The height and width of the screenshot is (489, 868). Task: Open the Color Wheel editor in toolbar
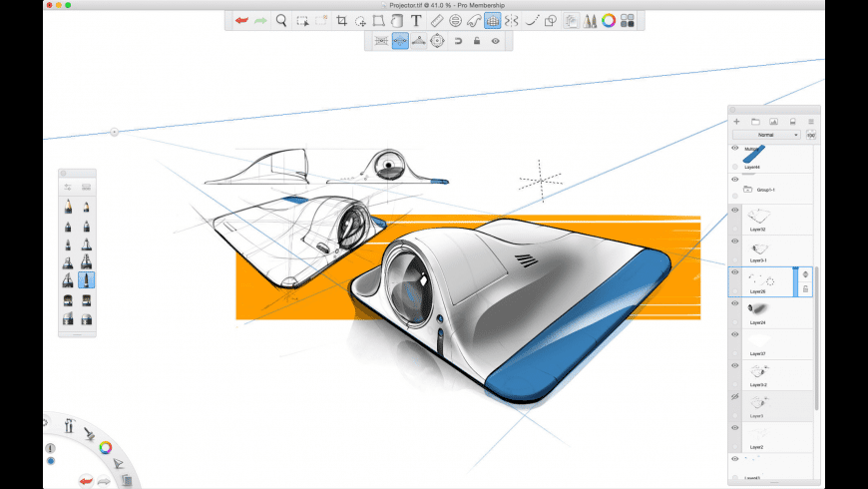608,20
